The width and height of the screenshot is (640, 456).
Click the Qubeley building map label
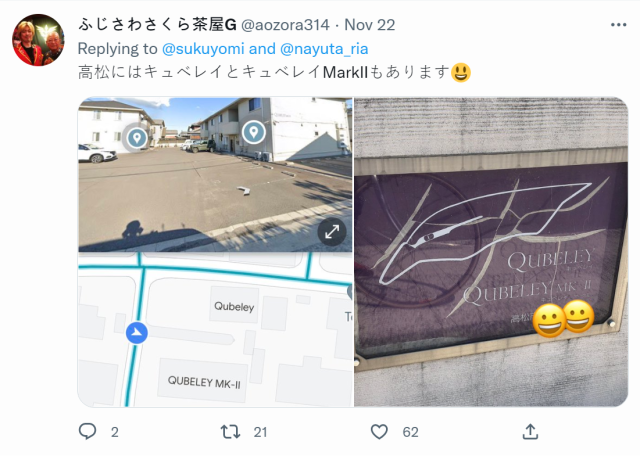click(x=234, y=306)
